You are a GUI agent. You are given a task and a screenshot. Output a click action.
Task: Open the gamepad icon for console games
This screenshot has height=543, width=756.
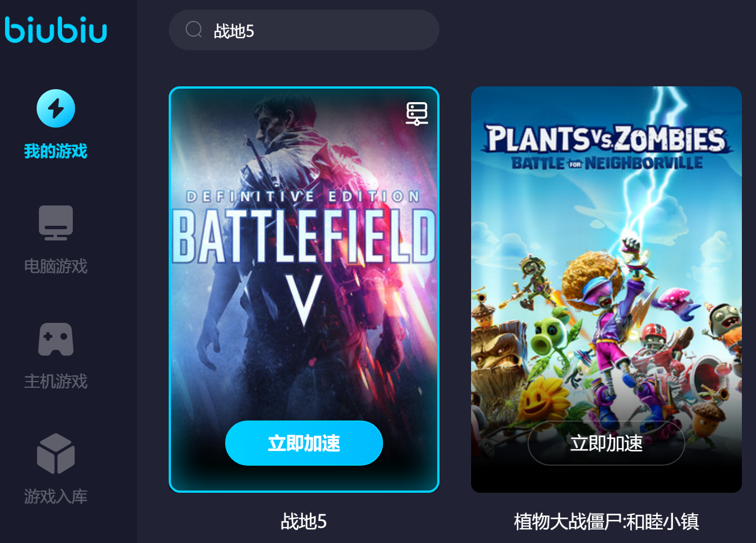(56, 339)
